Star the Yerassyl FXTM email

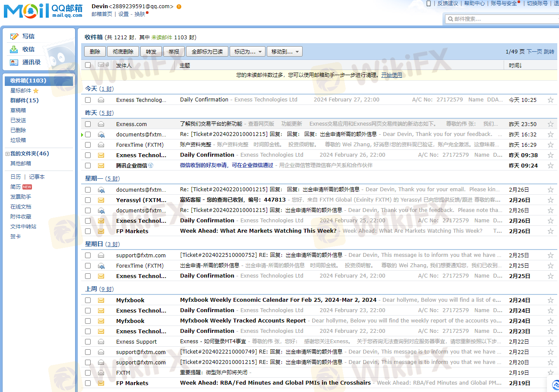click(550, 200)
